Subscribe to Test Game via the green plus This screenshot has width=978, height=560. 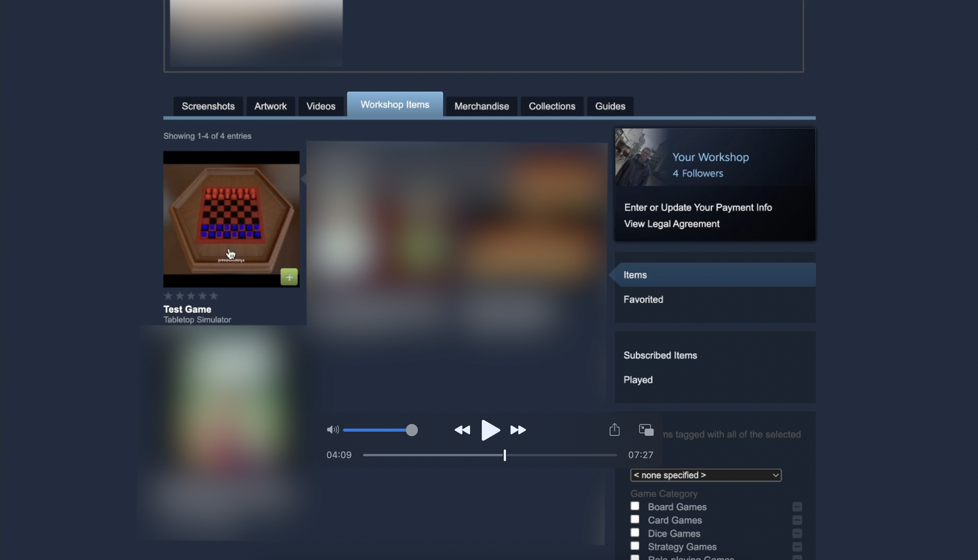[x=289, y=276]
